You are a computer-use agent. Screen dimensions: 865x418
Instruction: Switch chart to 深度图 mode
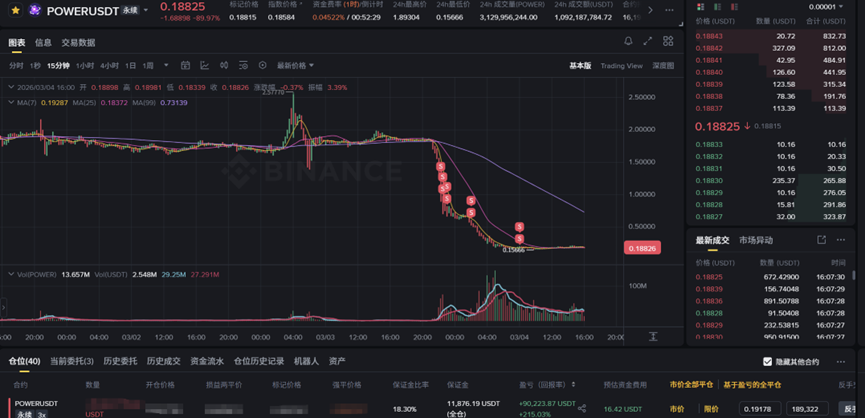[663, 66]
